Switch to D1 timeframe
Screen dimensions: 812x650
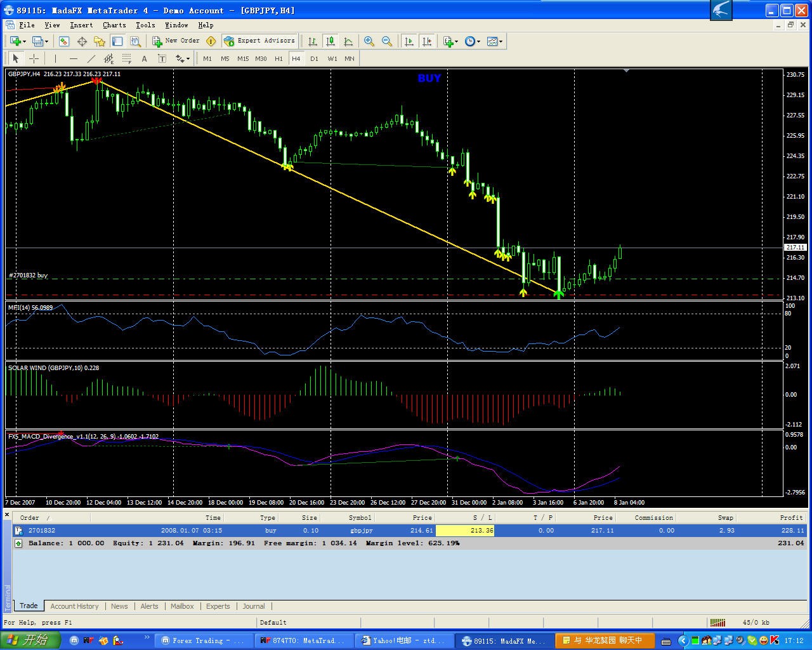[314, 58]
